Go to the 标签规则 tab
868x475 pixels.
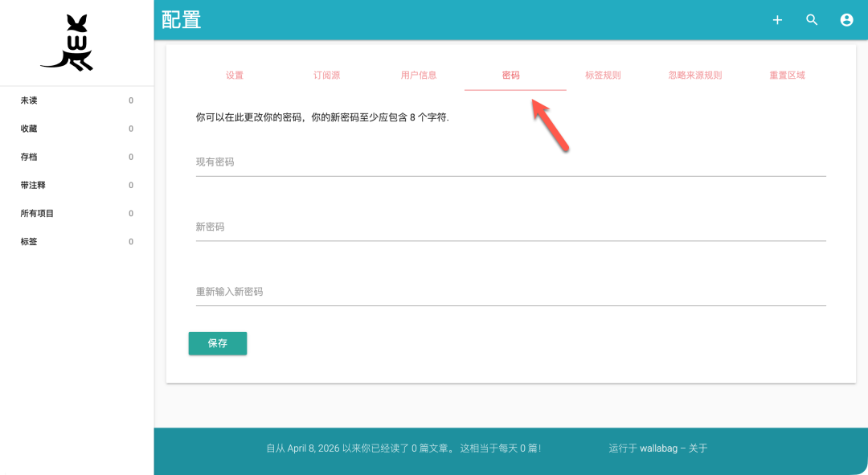tap(603, 76)
